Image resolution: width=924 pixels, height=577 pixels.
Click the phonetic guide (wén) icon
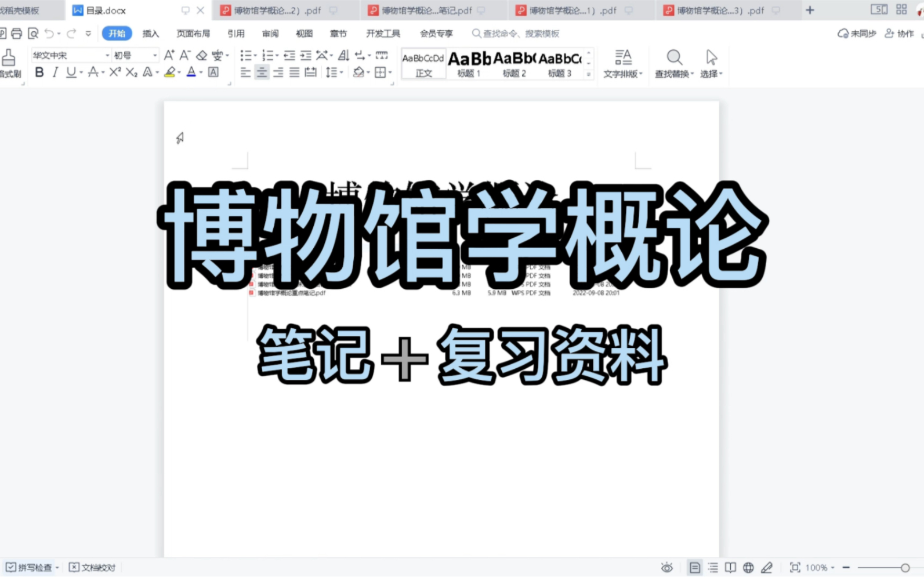point(217,55)
